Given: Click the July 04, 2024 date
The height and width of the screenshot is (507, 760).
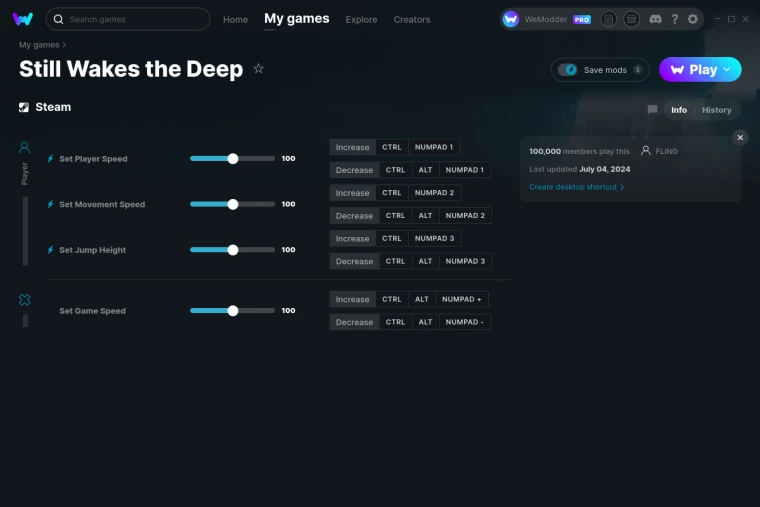Looking at the screenshot, I should pos(604,169).
